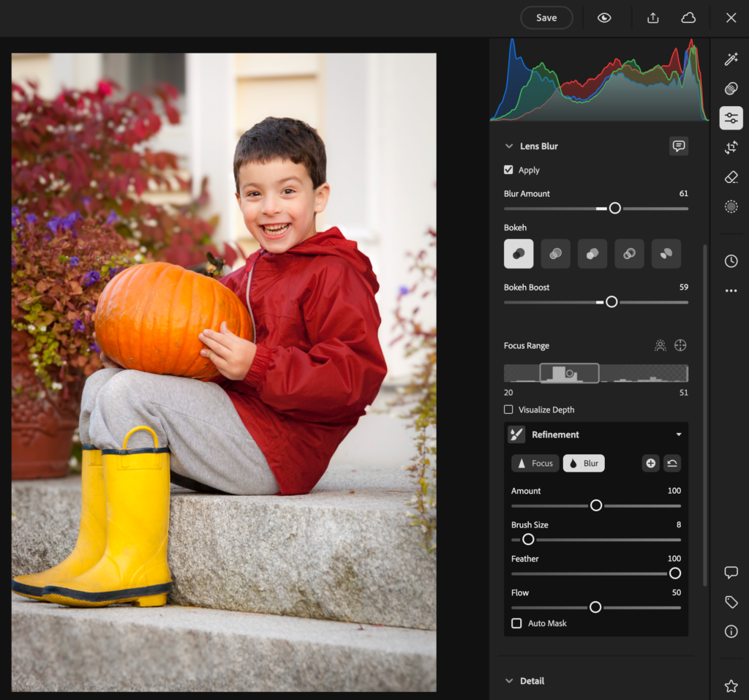Expand the Detail section
Viewport: 749px width, 700px height.
coord(509,681)
